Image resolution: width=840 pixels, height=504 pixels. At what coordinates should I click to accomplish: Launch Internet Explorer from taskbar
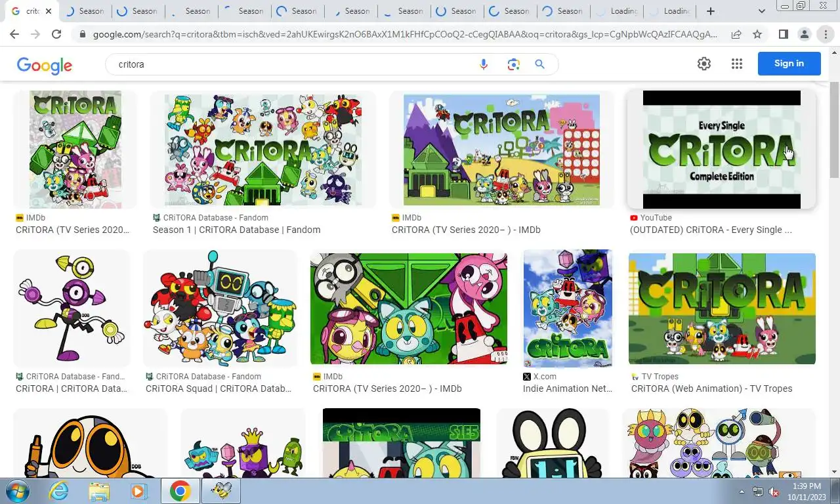click(59, 491)
